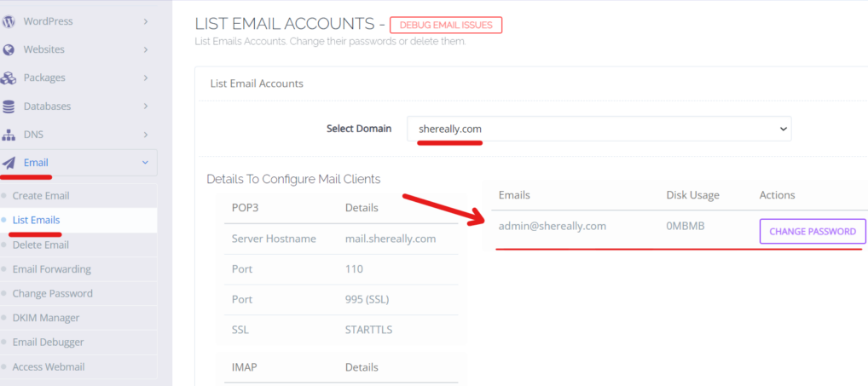Open the Select Domain dropdown

coord(599,129)
